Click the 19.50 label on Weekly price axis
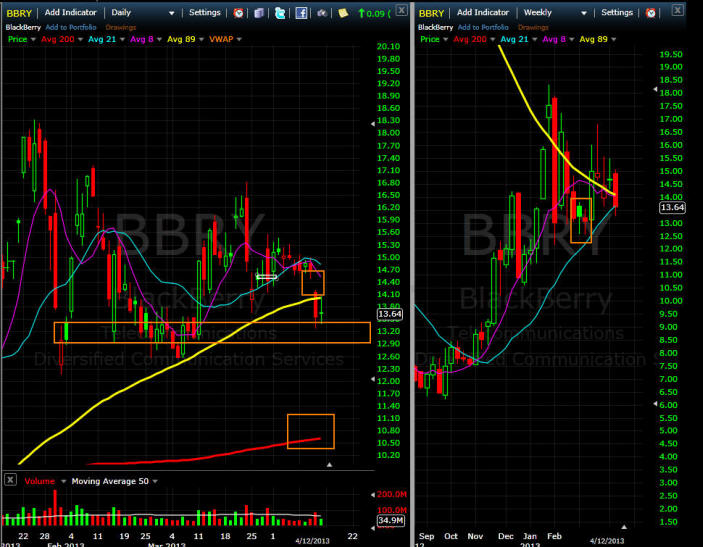The height and width of the screenshot is (547, 703). [671, 54]
